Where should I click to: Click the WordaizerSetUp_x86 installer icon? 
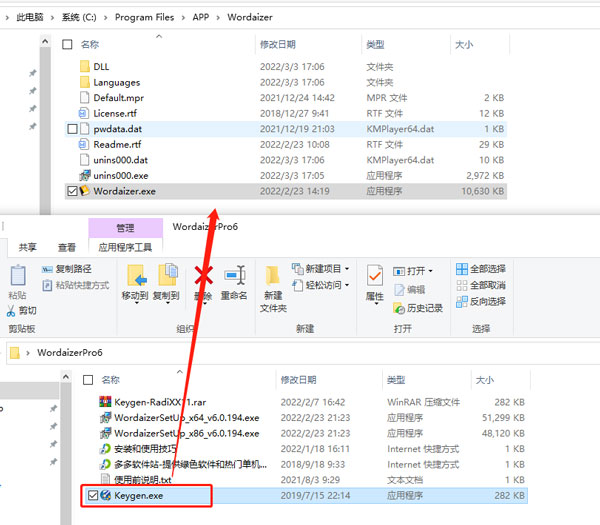point(105,433)
